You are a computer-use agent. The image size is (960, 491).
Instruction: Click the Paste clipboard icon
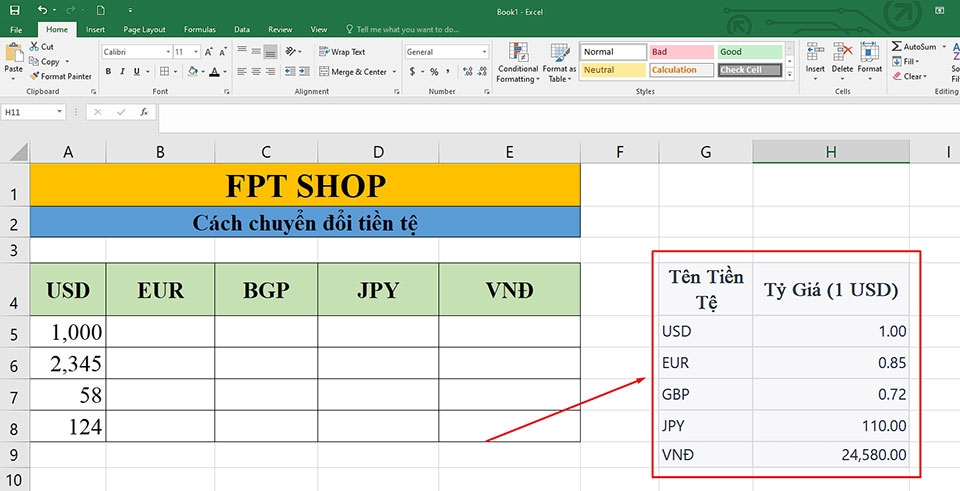pyautogui.click(x=13, y=53)
